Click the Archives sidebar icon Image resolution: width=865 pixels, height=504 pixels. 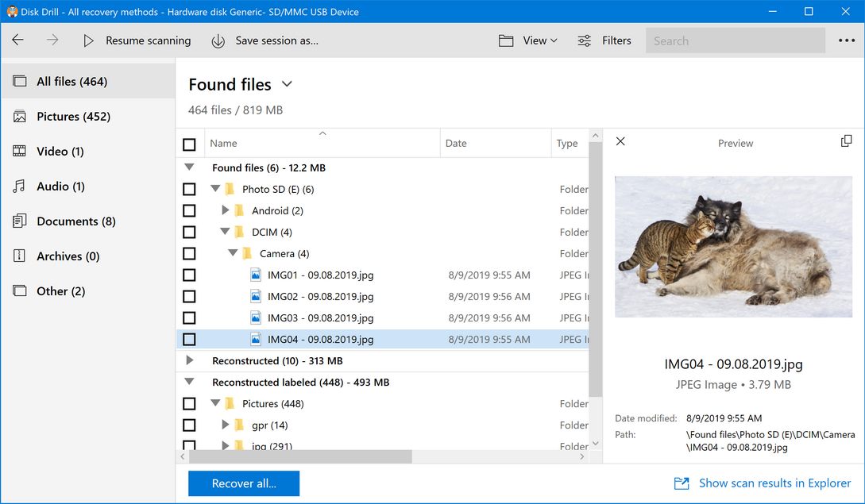[19, 256]
